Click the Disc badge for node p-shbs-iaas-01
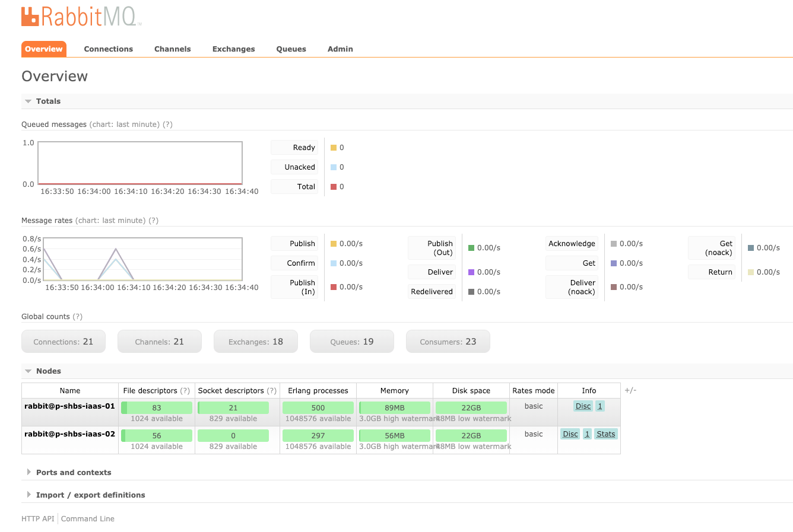The height and width of the screenshot is (532, 793). (x=583, y=406)
